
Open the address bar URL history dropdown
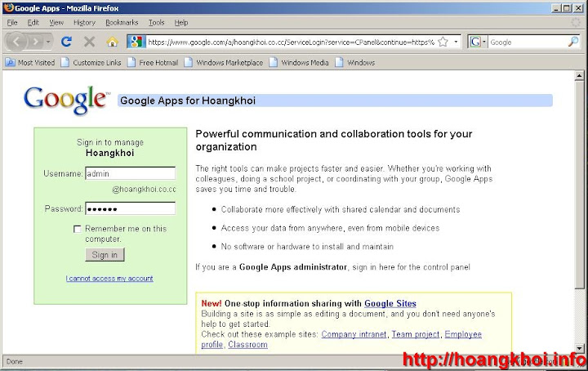456,42
